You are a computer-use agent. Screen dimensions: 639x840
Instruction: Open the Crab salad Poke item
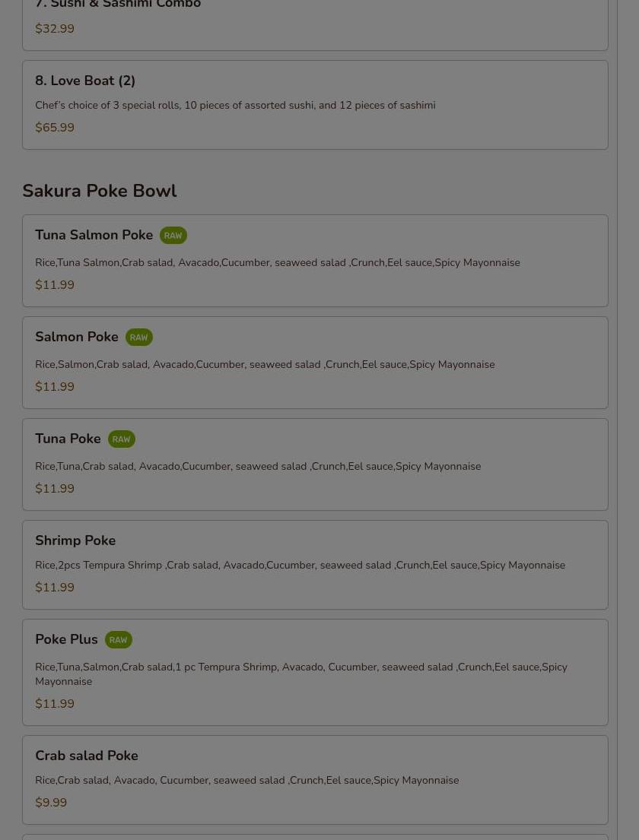[315, 780]
